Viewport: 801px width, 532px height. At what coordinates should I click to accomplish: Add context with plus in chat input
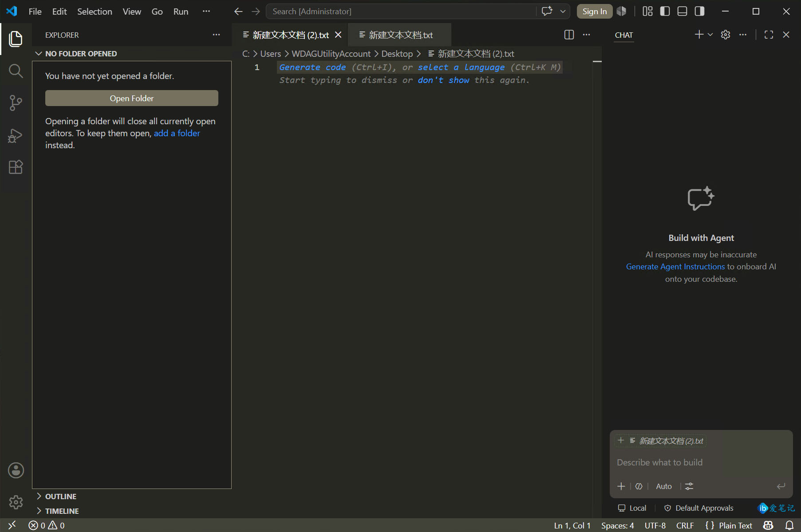pos(621,486)
